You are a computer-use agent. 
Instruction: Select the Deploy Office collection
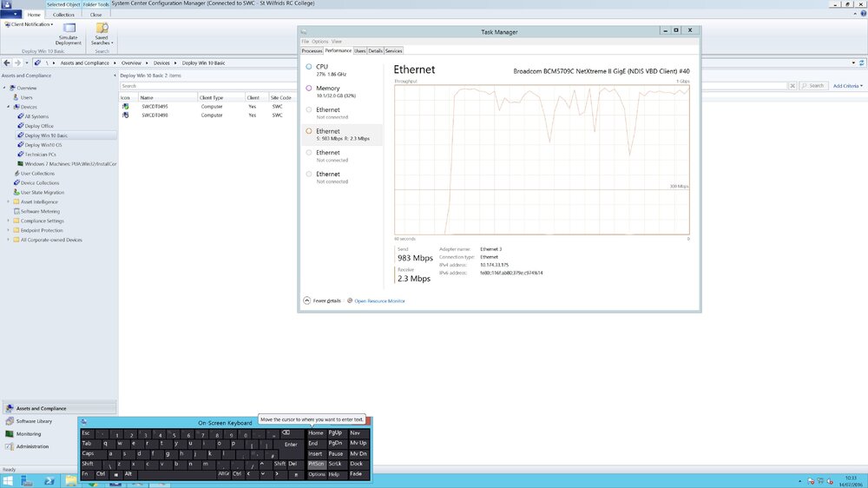click(39, 126)
